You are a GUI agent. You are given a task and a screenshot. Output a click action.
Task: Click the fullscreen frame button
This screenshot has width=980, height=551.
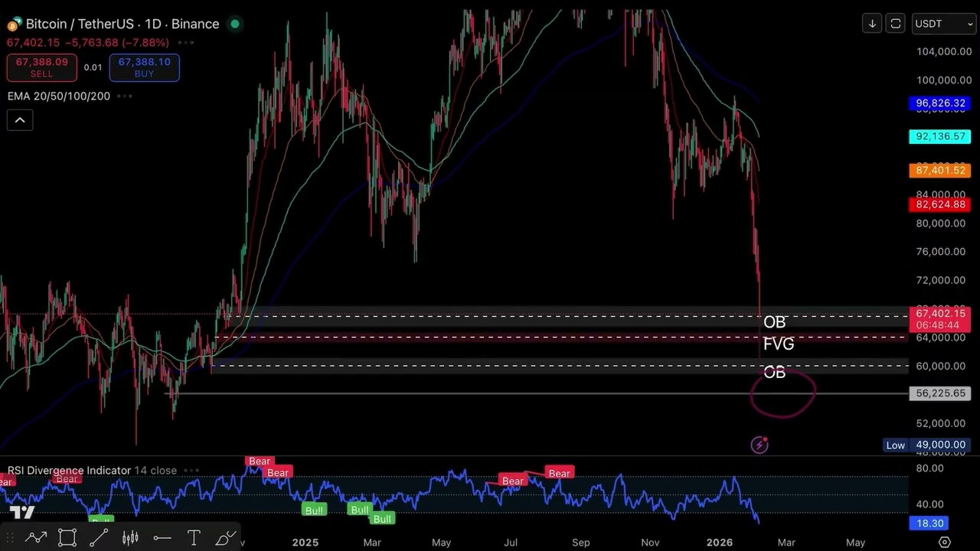point(895,24)
